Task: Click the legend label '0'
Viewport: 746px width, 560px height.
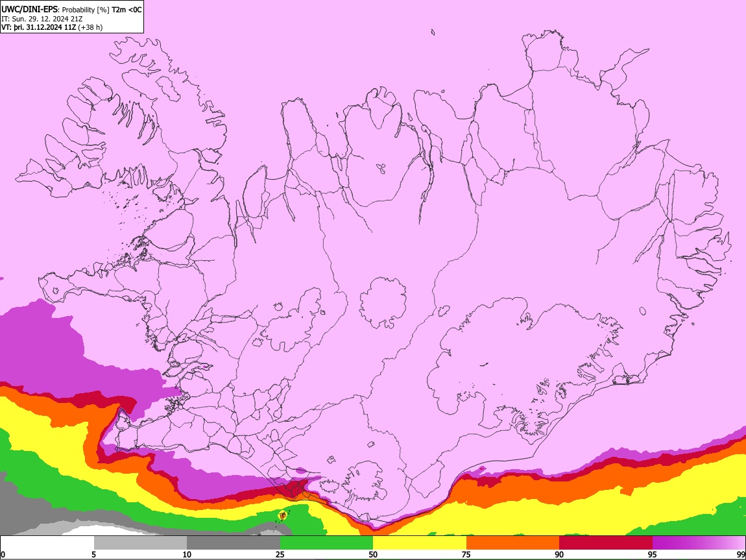Action: click(x=3, y=555)
